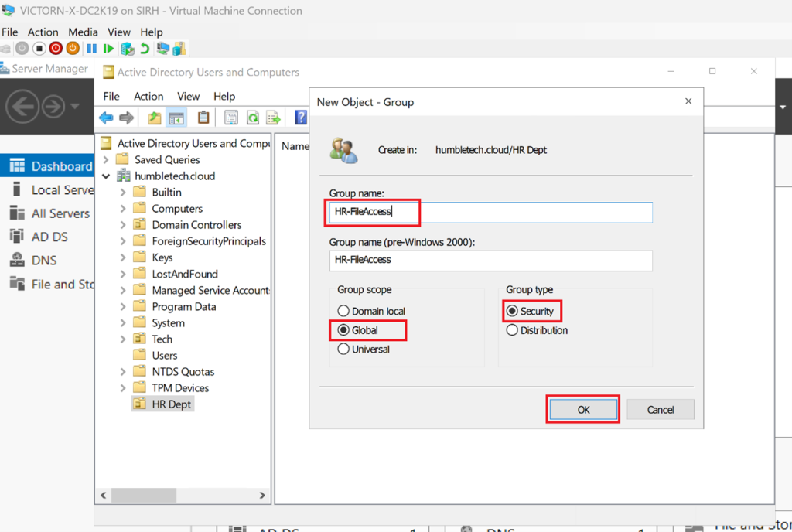
Task: Open Help via the blue question mark icon
Action: [301, 118]
